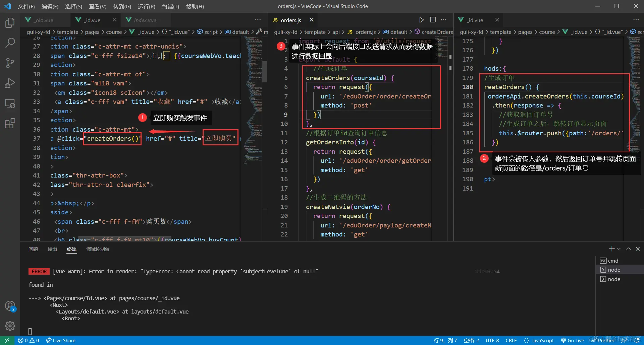Expand the course breadcrumb in the left editor
Screen dimensions: 644x345
[x=114, y=32]
